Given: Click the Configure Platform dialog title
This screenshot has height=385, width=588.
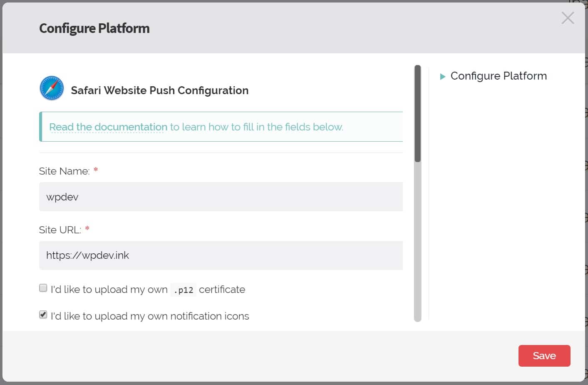Looking at the screenshot, I should pyautogui.click(x=94, y=28).
